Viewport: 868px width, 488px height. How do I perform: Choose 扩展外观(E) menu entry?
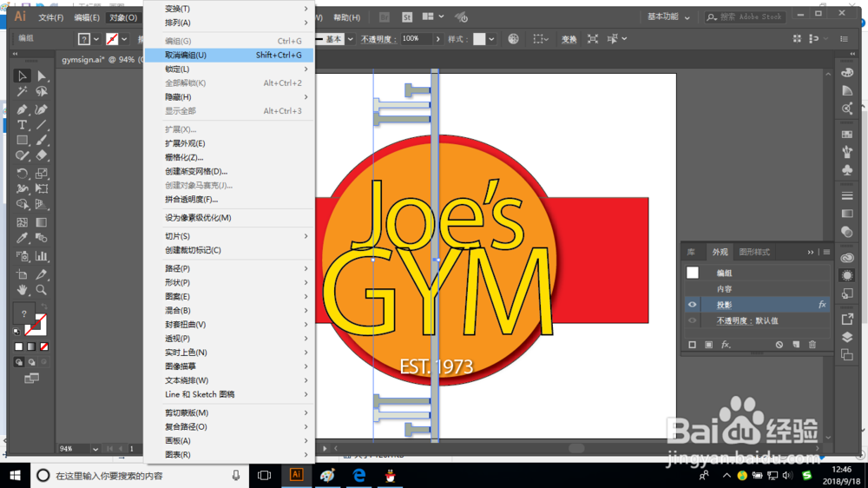229,143
